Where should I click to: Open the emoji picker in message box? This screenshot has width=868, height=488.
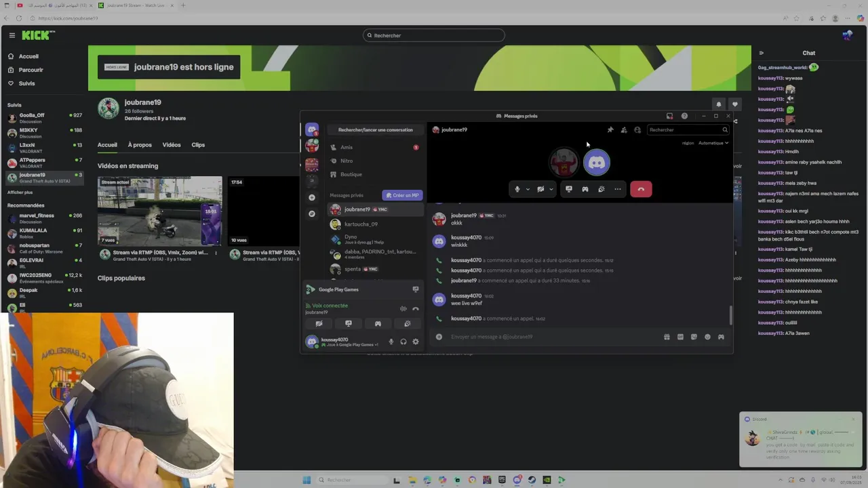click(707, 337)
